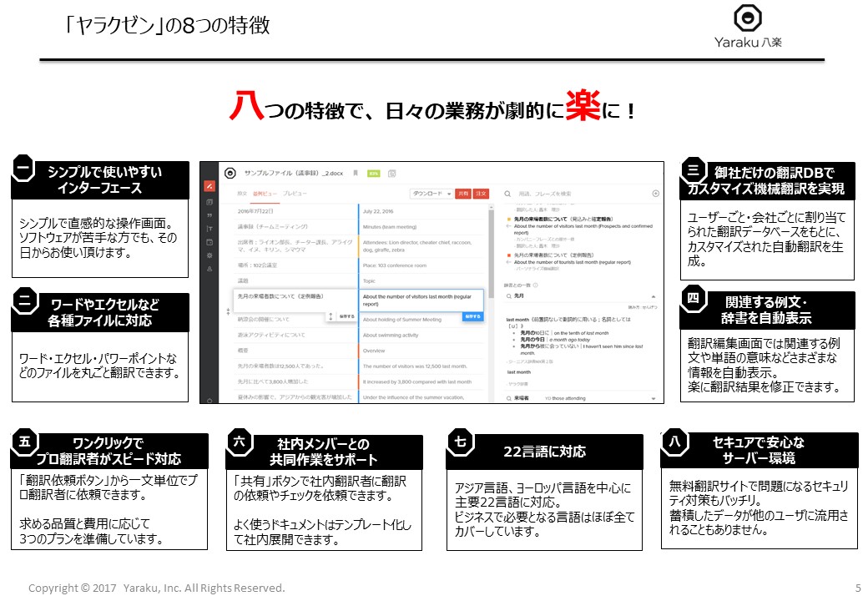Select the text tool icon in the sidebar
The height and width of the screenshot is (601, 868).
(209, 229)
